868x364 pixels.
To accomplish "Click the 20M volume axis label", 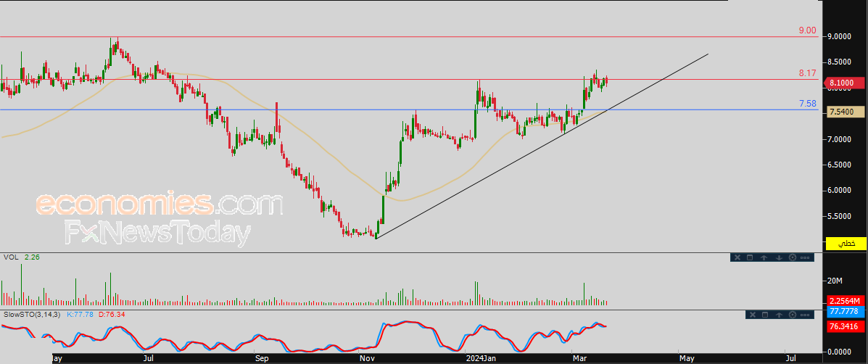I will [x=835, y=281].
